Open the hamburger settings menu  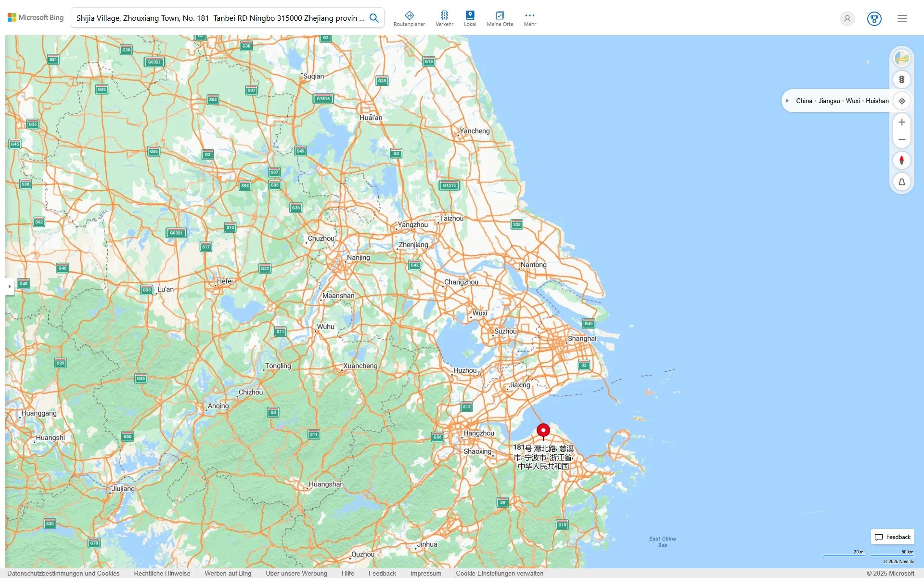tap(902, 18)
